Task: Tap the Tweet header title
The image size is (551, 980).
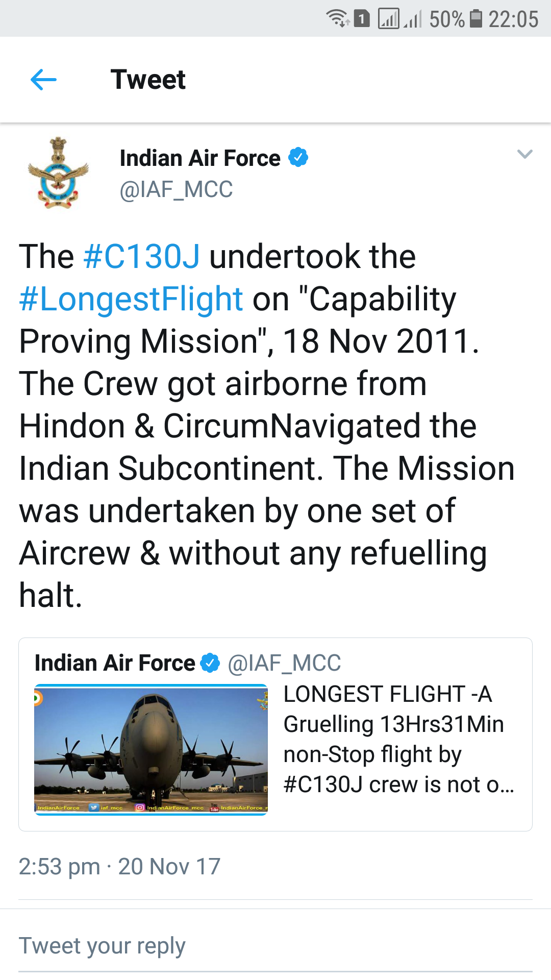Action: [148, 80]
